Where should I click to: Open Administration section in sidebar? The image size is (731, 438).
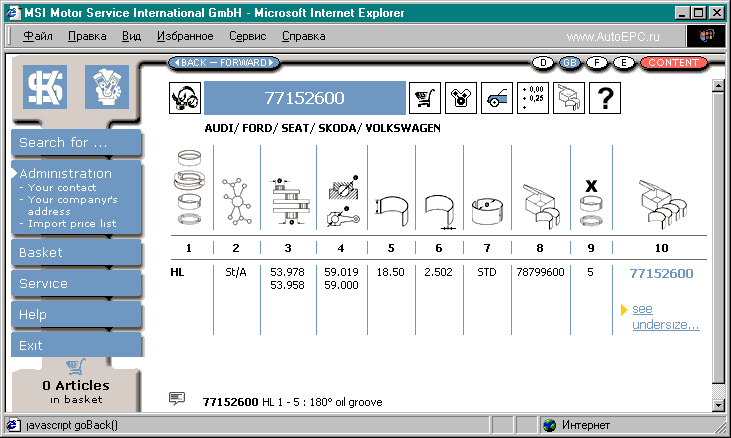[66, 173]
